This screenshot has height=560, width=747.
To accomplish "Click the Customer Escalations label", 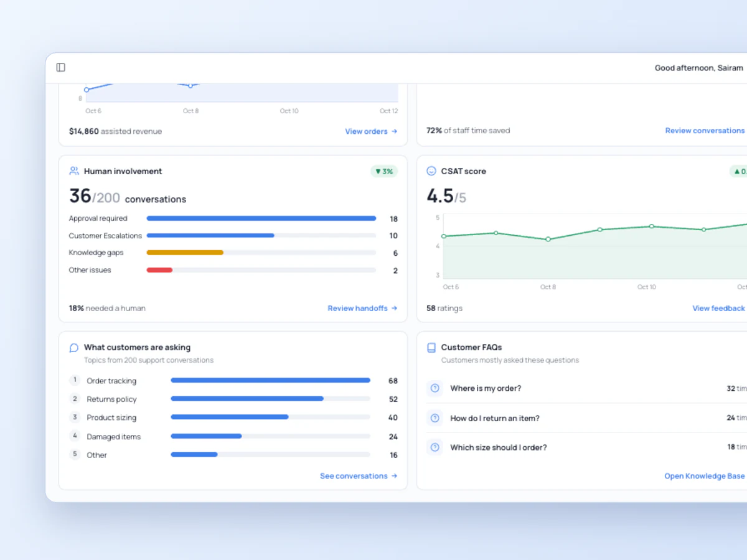I will pos(105,236).
